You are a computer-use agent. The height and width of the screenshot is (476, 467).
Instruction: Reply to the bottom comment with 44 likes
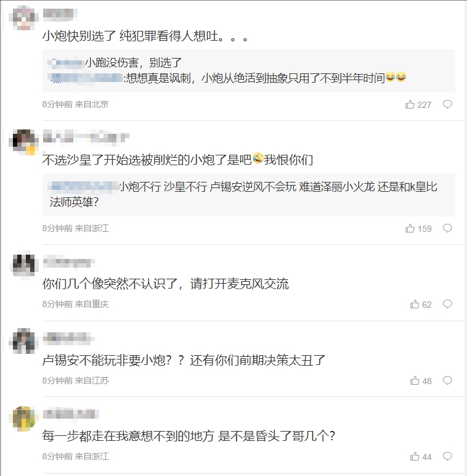(x=447, y=456)
